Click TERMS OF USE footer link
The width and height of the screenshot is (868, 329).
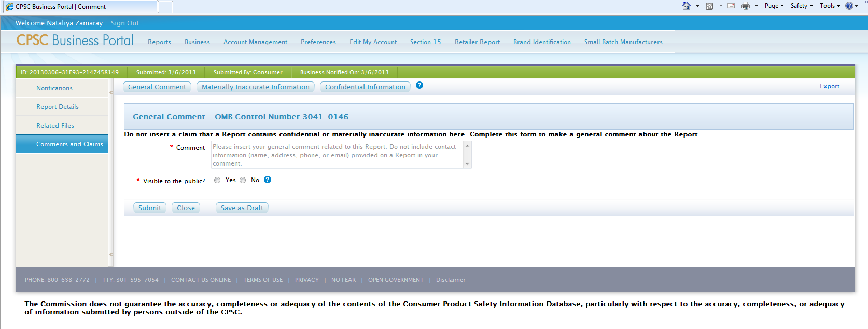[x=263, y=280]
